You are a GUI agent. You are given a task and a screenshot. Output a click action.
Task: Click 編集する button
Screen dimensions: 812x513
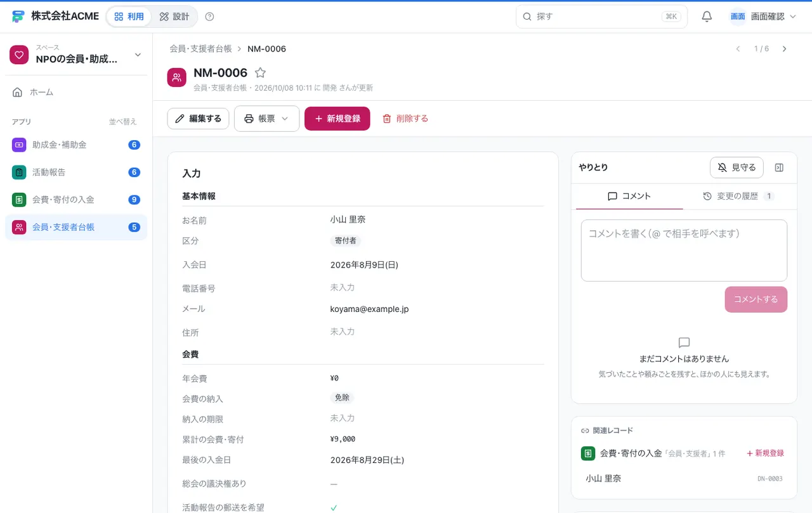tap(198, 119)
